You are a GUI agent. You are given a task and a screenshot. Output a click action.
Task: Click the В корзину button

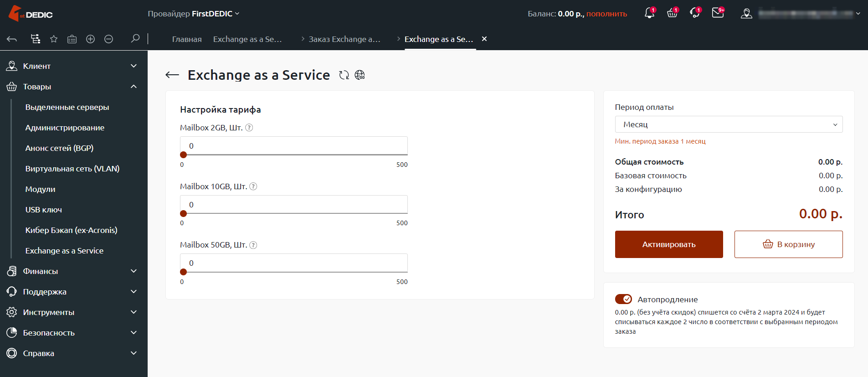(788, 244)
